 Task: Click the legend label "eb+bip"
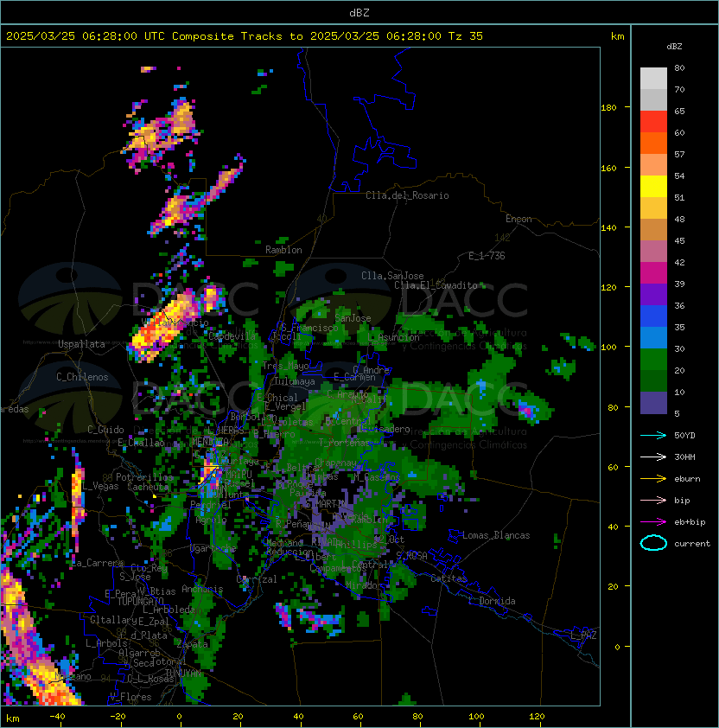690,522
